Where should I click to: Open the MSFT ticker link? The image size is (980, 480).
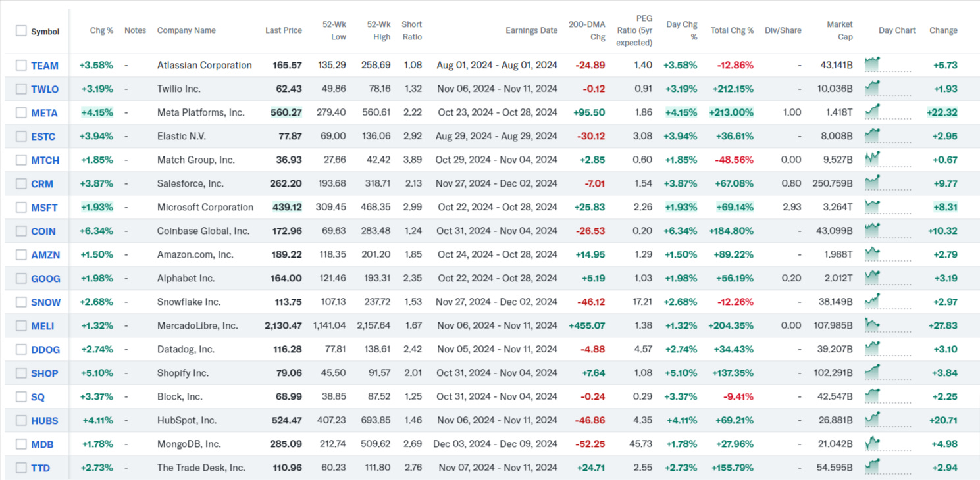click(x=44, y=207)
